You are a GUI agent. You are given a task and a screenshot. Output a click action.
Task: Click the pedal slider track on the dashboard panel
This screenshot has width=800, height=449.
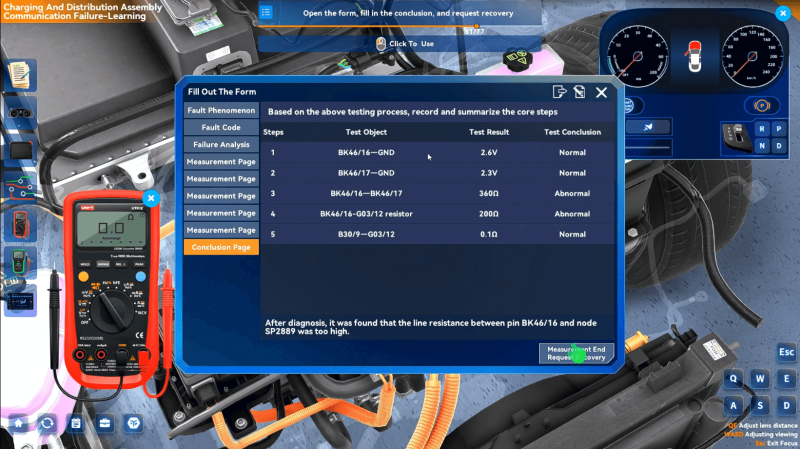click(648, 147)
